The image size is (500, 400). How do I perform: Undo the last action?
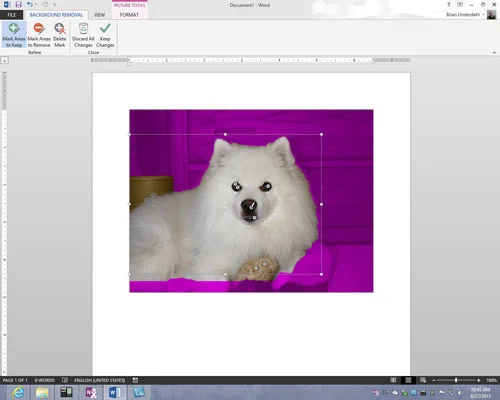click(30, 5)
